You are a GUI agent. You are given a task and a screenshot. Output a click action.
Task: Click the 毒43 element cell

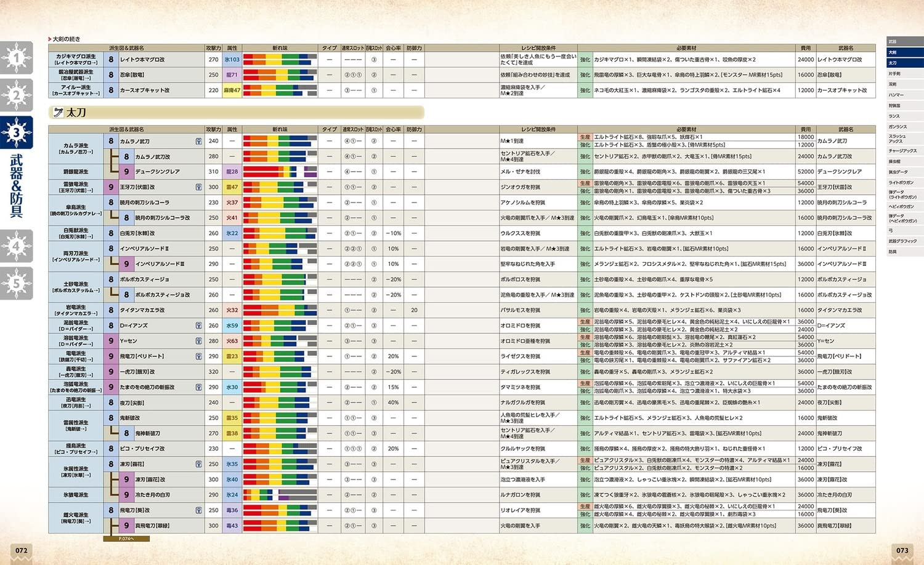click(x=232, y=526)
